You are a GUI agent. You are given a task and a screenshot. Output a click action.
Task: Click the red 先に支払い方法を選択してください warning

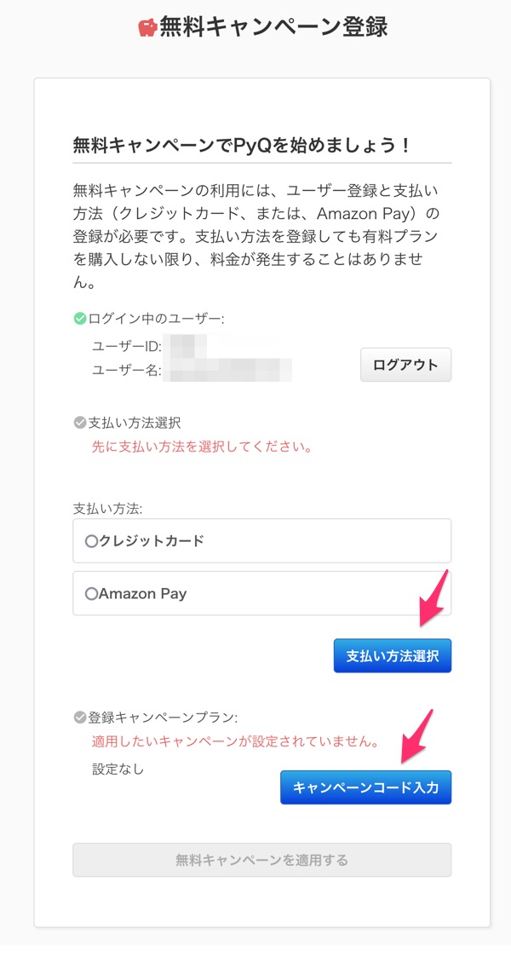(202, 447)
